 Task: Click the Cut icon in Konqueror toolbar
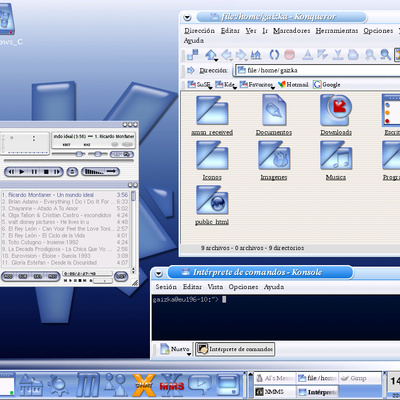(x=308, y=54)
